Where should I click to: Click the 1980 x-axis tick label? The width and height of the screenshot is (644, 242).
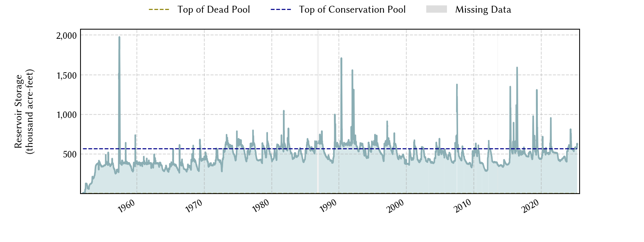coord(261,206)
